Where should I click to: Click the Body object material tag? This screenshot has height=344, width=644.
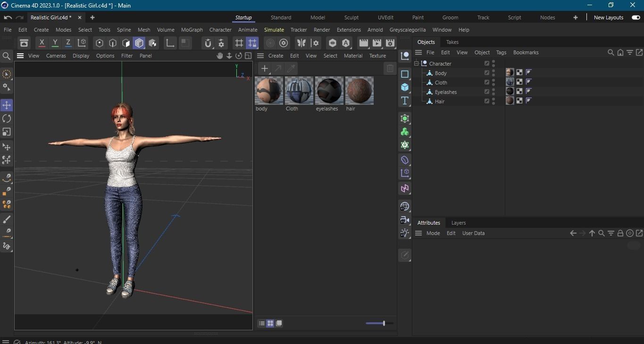510,72
